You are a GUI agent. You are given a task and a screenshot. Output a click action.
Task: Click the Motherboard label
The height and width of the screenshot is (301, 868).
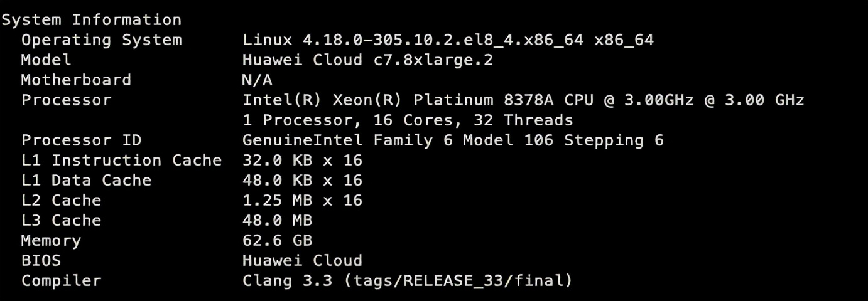tap(76, 80)
